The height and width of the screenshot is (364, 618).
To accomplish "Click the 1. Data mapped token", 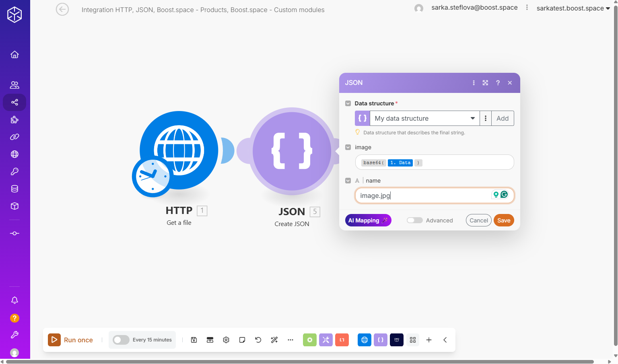I will (400, 162).
